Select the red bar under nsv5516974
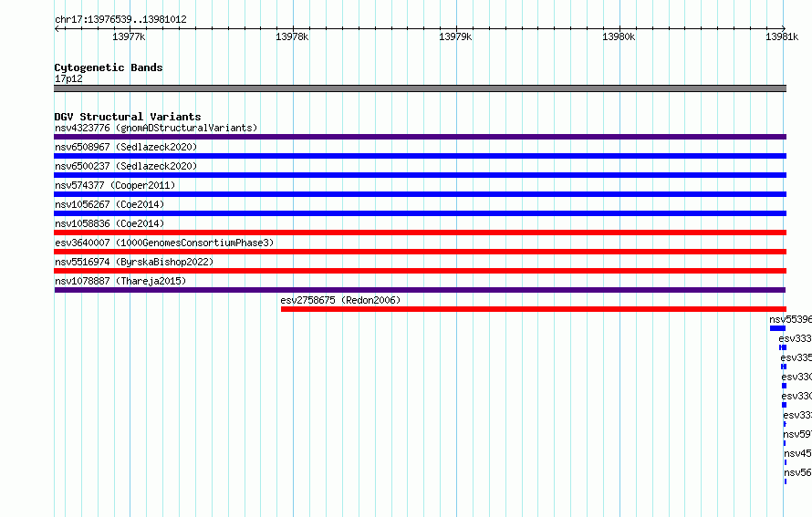This screenshot has width=812, height=517. click(x=420, y=271)
